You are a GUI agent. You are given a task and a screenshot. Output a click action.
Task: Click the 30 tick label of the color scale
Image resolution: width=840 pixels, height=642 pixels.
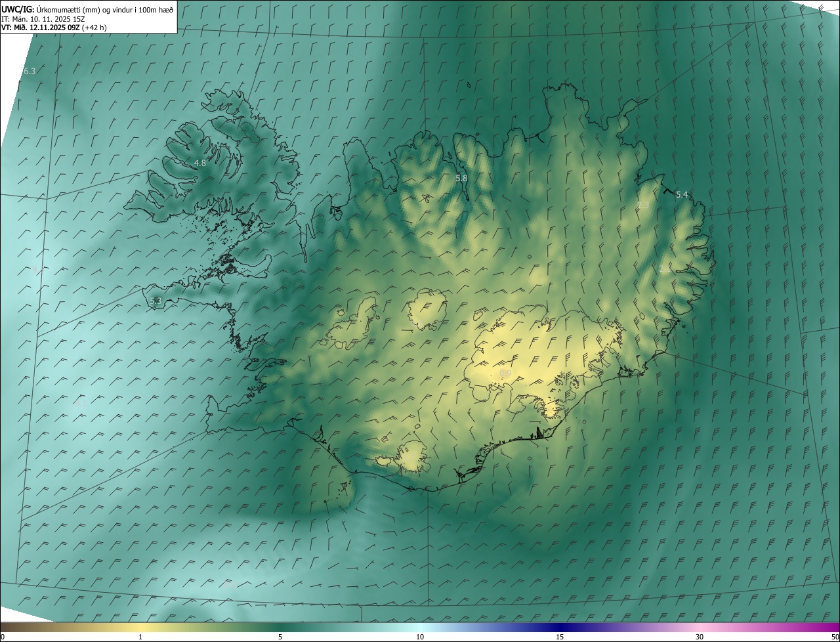pyautogui.click(x=700, y=637)
